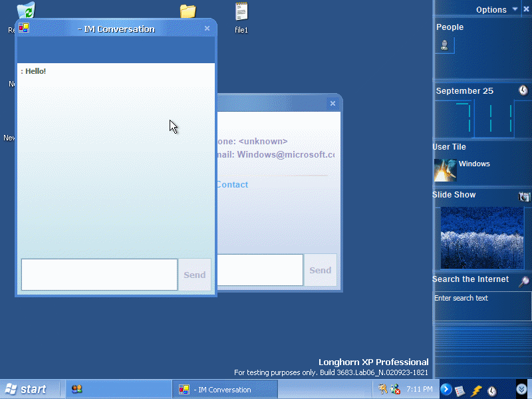The image size is (532, 399).
Task: Switch to IM Conversation taskbar button
Action: 225,390
